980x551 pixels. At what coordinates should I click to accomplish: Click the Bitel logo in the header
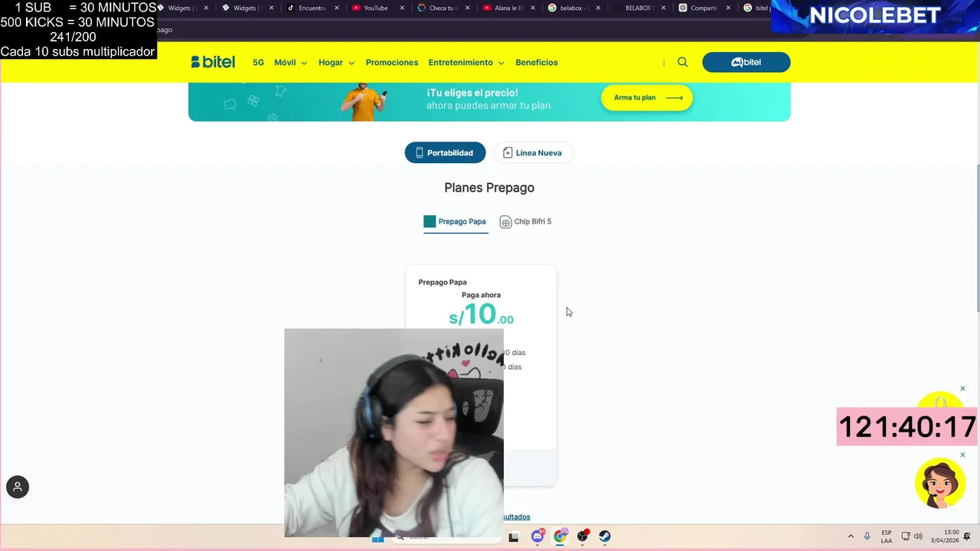pyautogui.click(x=213, y=62)
